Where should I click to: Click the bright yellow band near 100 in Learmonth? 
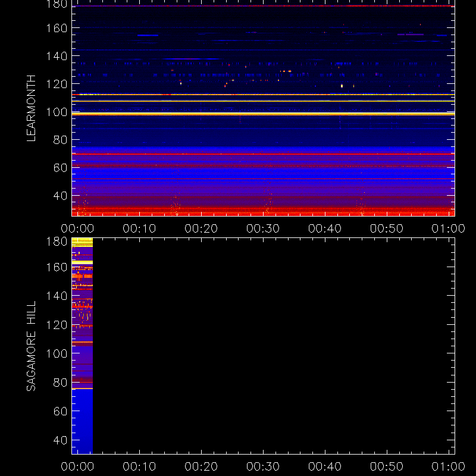click(x=263, y=114)
